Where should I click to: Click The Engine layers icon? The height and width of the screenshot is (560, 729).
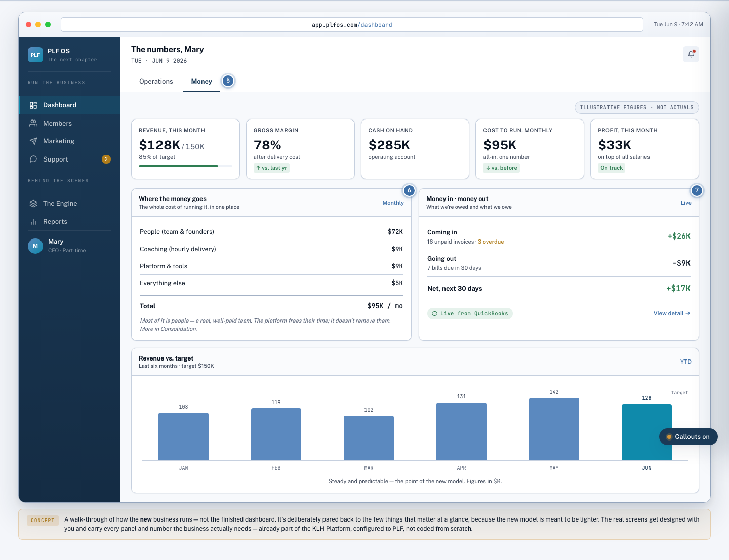tap(33, 204)
